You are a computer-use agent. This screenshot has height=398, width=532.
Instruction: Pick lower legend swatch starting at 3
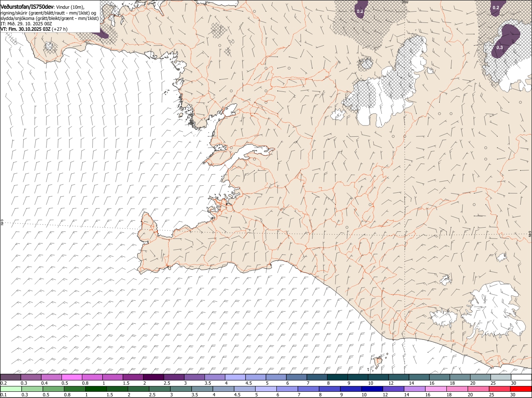tap(181, 389)
